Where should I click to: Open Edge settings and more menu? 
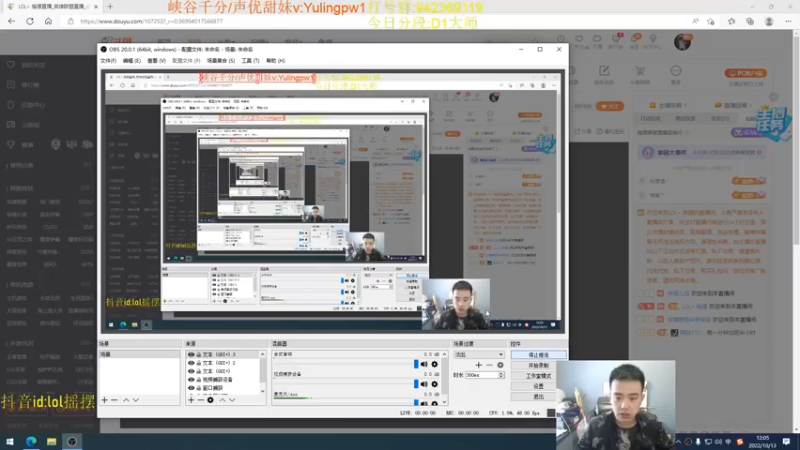[x=788, y=21]
